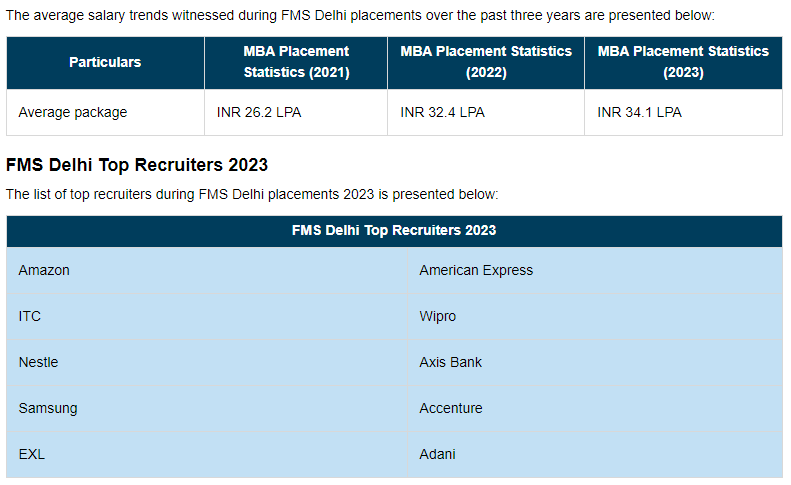Click Accenture recruiter entry
791x485 pixels.
[x=450, y=408]
